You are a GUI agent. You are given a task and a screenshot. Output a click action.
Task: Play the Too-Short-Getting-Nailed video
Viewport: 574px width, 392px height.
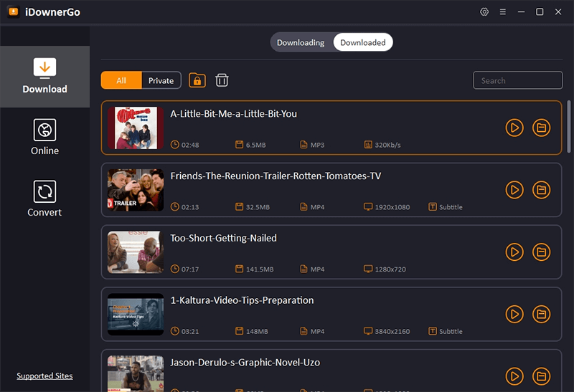(x=514, y=252)
